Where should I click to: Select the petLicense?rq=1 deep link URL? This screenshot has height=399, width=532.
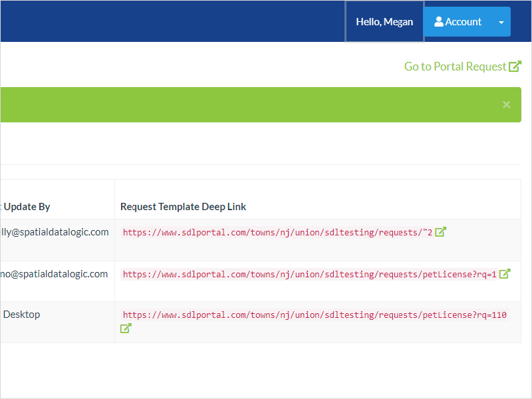(309, 274)
